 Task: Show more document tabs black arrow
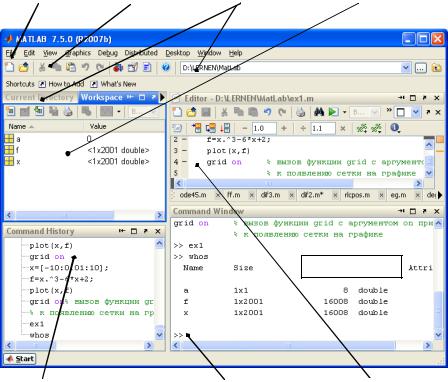(x=440, y=195)
